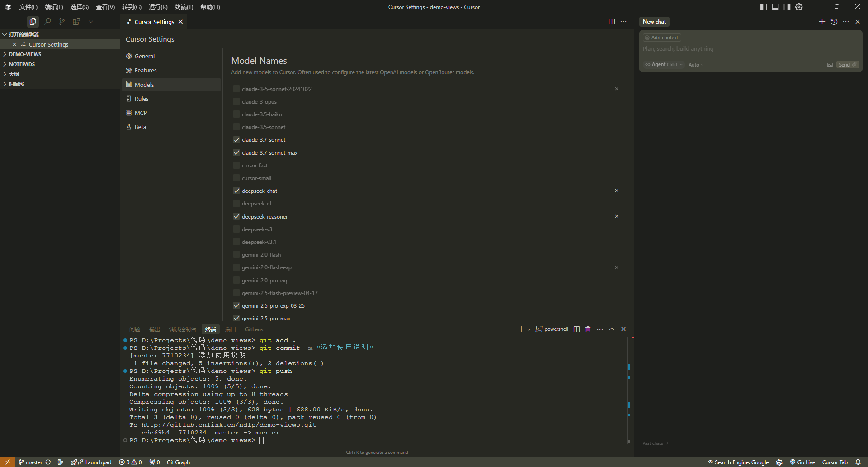Attach an image in chat input
Viewport: 868px width, 467px height.
coord(830,65)
